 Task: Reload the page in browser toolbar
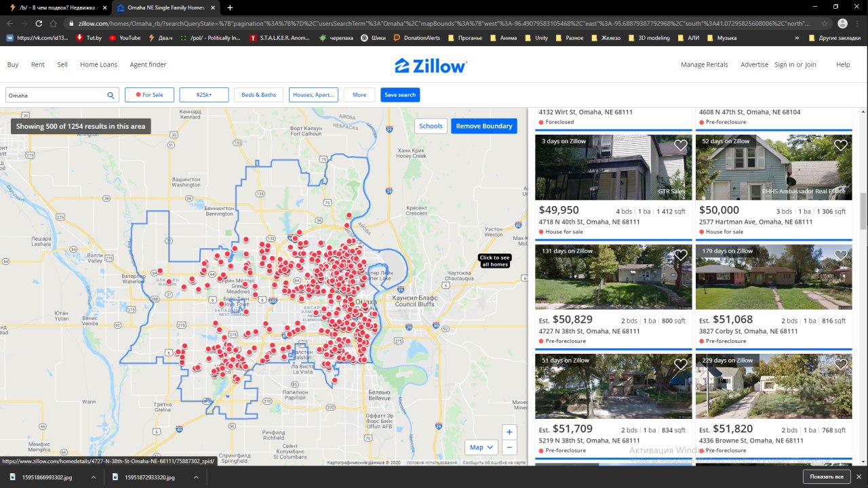[39, 23]
